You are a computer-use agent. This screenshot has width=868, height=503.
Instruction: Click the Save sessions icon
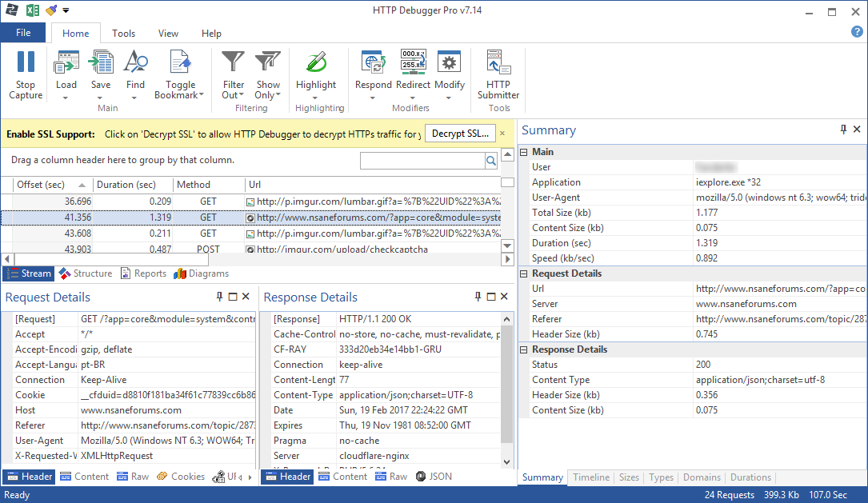pos(101,62)
